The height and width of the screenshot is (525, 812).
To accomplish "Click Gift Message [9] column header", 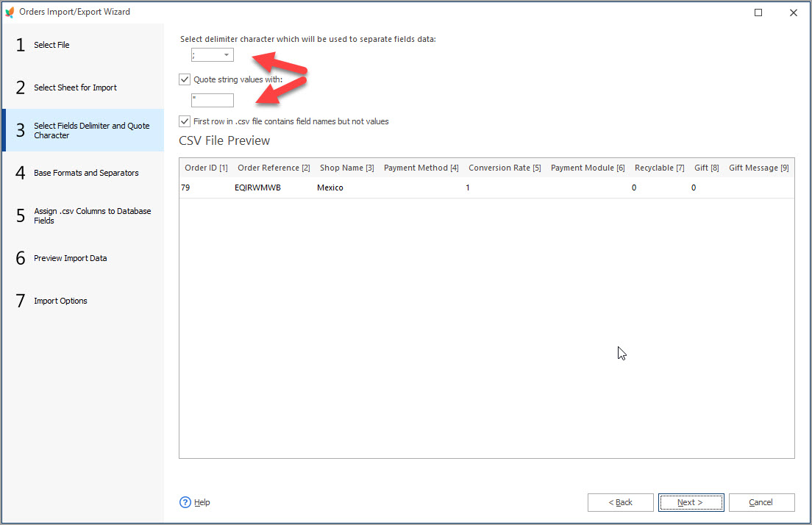I will [x=758, y=168].
